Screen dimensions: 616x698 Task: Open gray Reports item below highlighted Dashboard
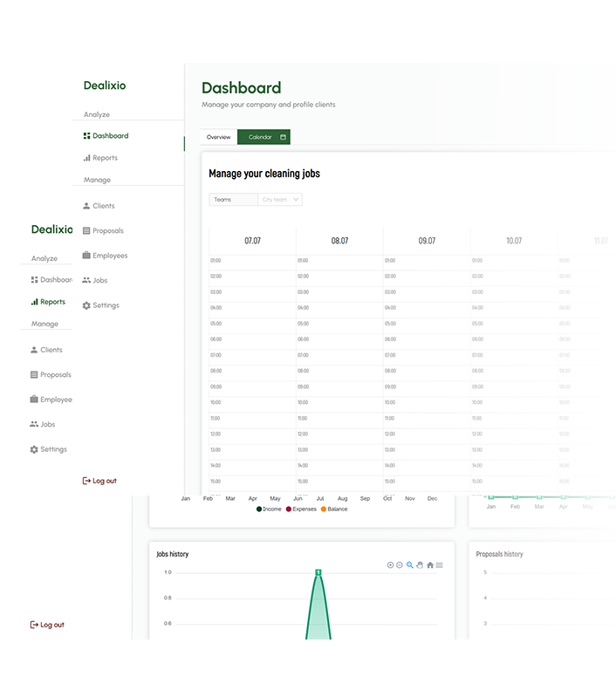104,158
